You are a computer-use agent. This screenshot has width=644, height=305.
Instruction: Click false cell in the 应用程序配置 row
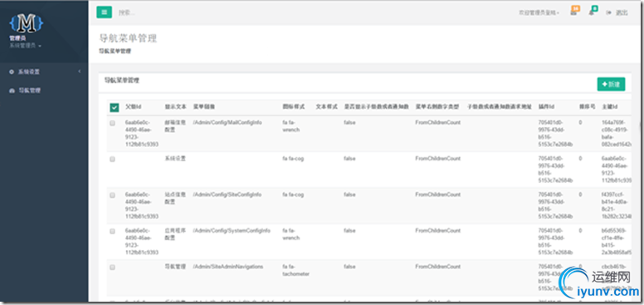pos(349,230)
